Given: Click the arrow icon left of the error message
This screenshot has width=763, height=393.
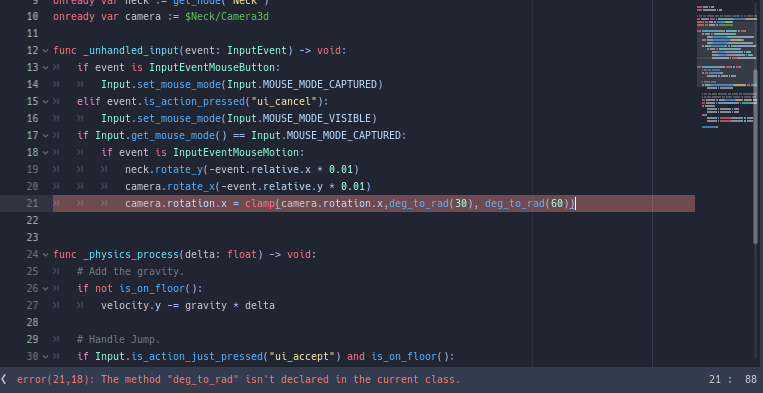Looking at the screenshot, I should [x=4, y=379].
